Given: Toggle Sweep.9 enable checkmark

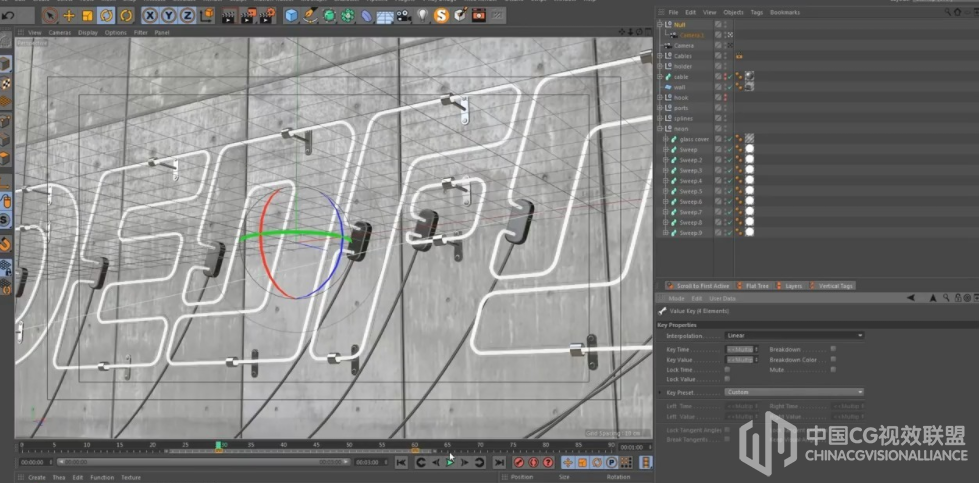Looking at the screenshot, I should [x=730, y=233].
